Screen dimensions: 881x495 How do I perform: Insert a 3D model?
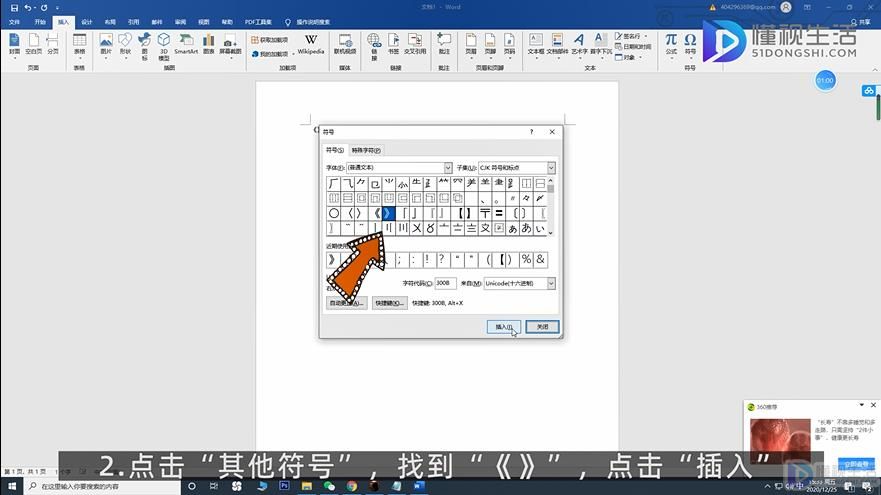(164, 46)
